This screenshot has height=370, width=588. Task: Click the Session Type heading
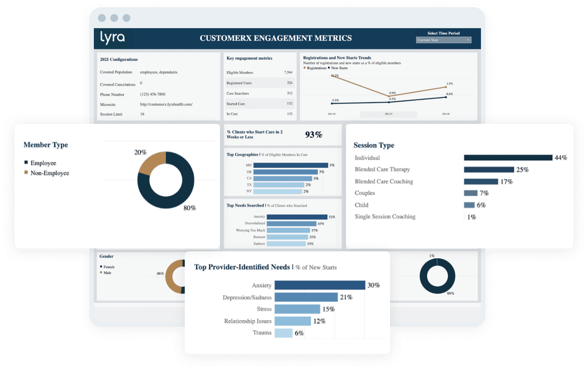click(x=374, y=145)
